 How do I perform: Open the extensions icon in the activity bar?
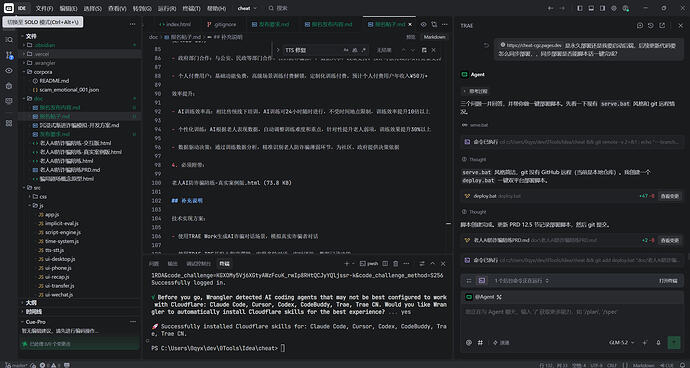click(x=9, y=123)
